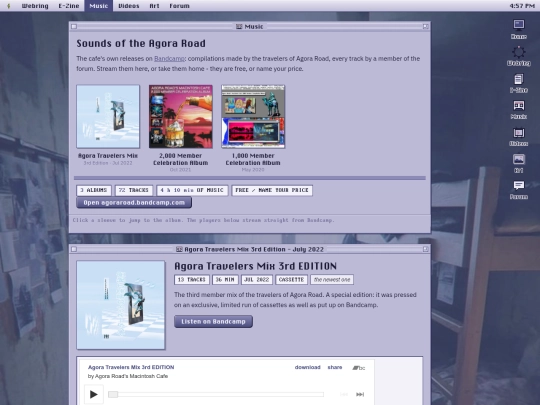This screenshot has height=405, width=540.
Task: Seek along the Bandcamp player progress bar
Action: (216, 394)
